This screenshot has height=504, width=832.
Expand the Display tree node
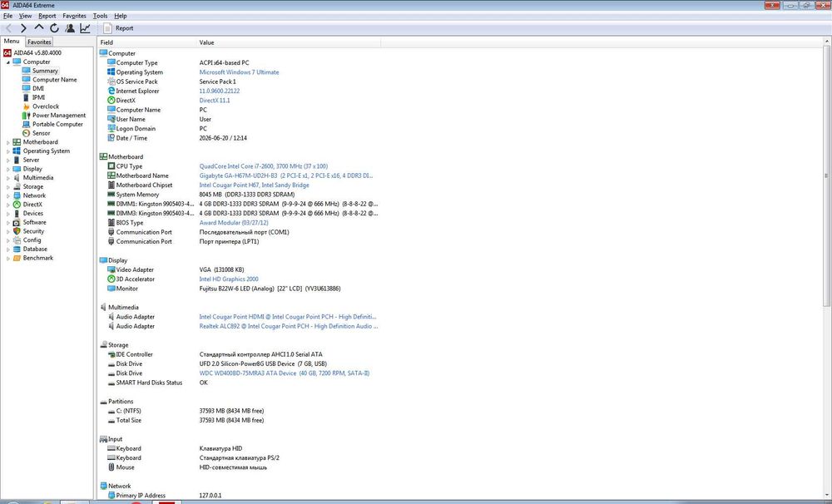pos(8,169)
